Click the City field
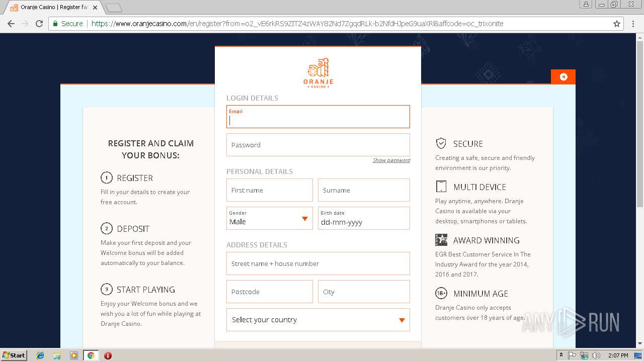The width and height of the screenshot is (644, 362). pyautogui.click(x=364, y=292)
